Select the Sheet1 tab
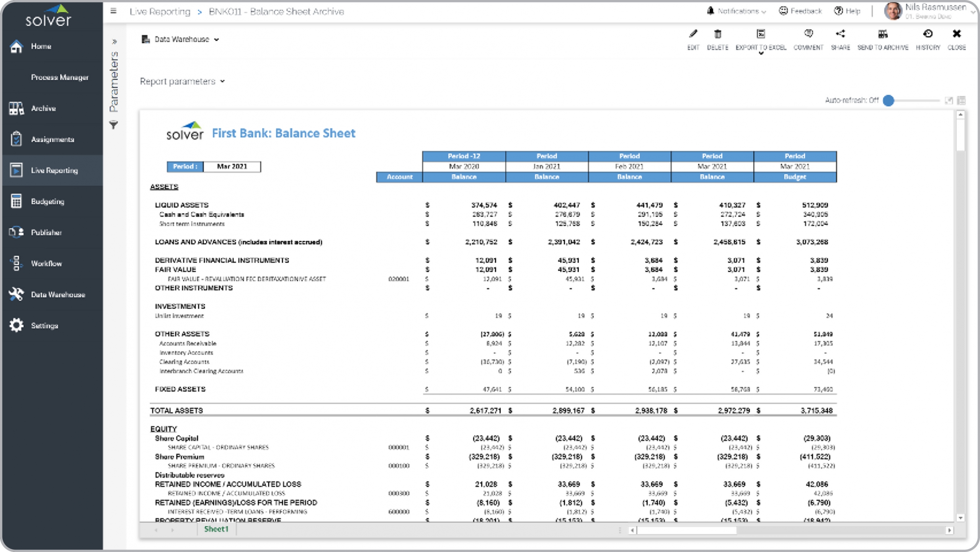This screenshot has width=980, height=552. coord(216,529)
